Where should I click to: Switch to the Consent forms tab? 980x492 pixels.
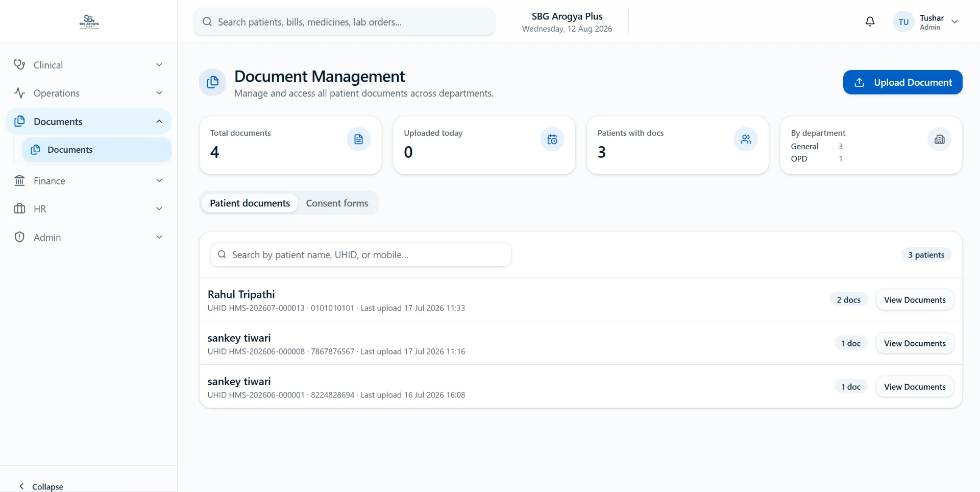[337, 203]
